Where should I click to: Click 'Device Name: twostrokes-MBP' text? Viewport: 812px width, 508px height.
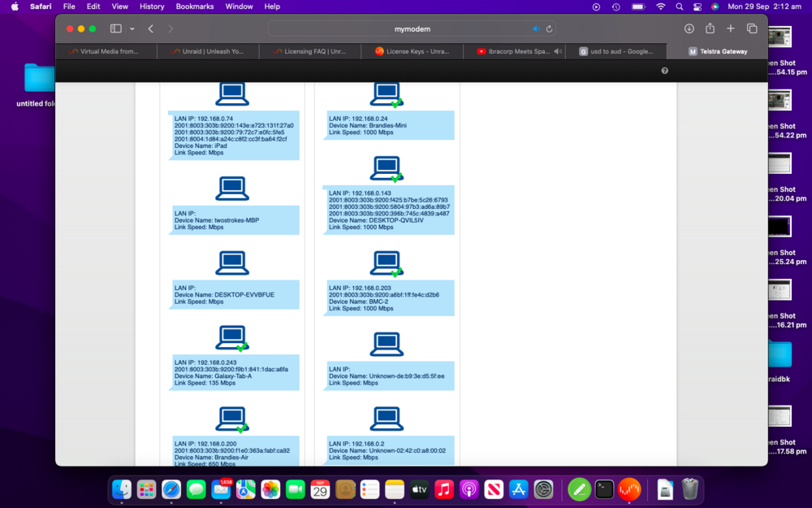pos(217,220)
